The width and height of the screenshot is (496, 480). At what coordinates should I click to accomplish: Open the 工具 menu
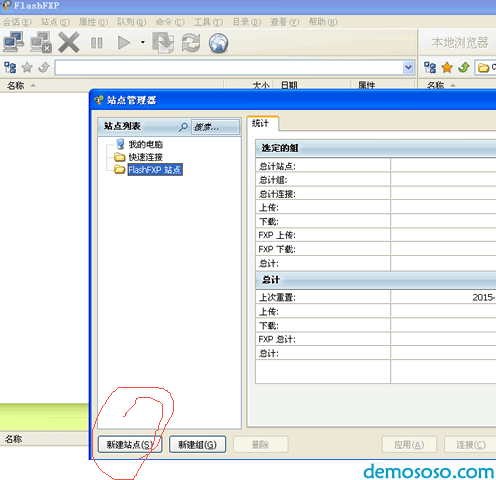pyautogui.click(x=208, y=22)
